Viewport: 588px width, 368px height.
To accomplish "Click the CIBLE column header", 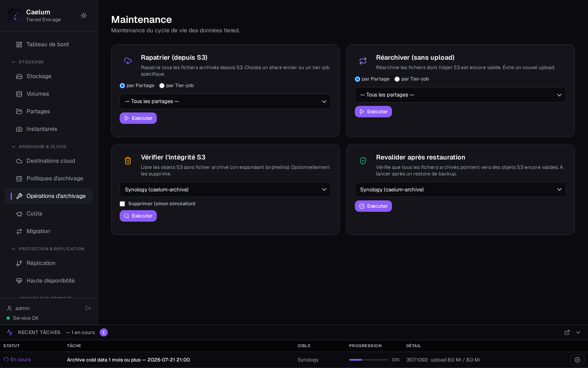I will coord(304,346).
